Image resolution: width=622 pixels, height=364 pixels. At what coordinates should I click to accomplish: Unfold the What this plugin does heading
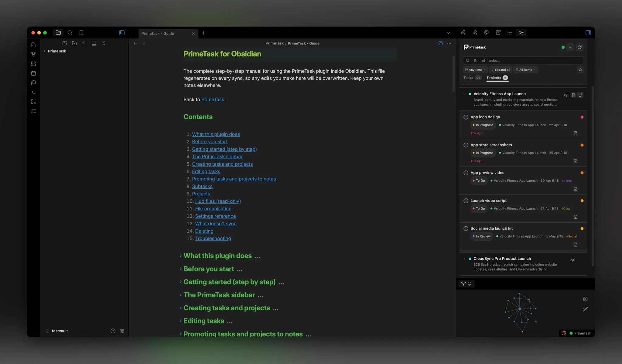[x=180, y=256]
